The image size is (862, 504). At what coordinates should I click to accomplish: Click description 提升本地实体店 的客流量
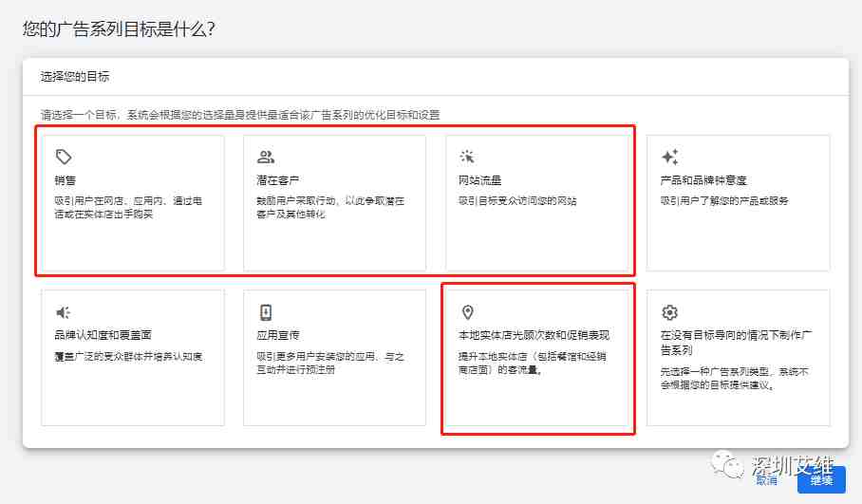[533, 363]
